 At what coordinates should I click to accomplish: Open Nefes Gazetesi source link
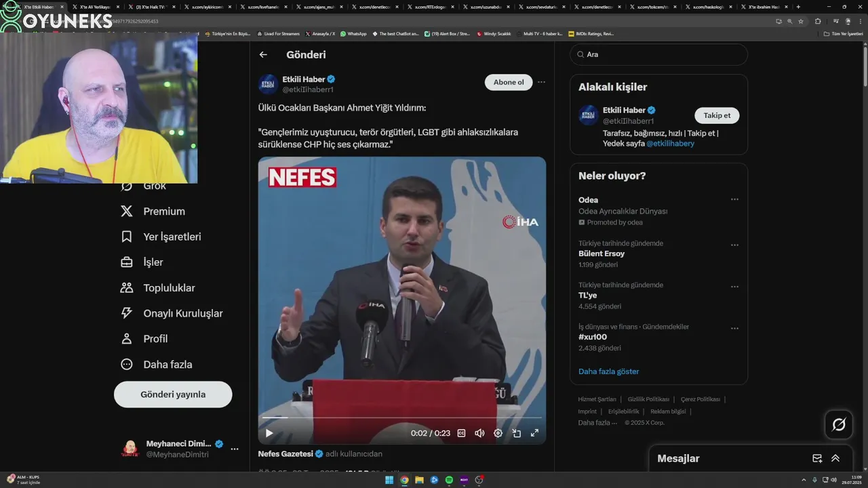click(285, 454)
